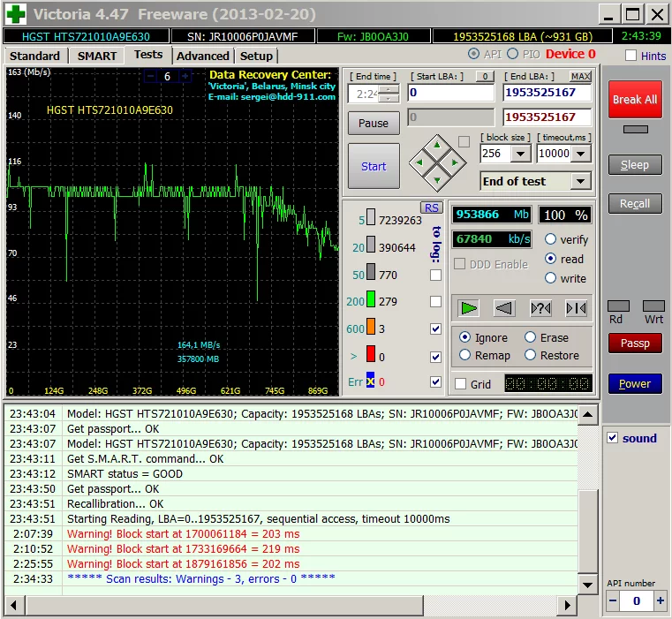Select the verify radio button
672x619 pixels.
[550, 239]
